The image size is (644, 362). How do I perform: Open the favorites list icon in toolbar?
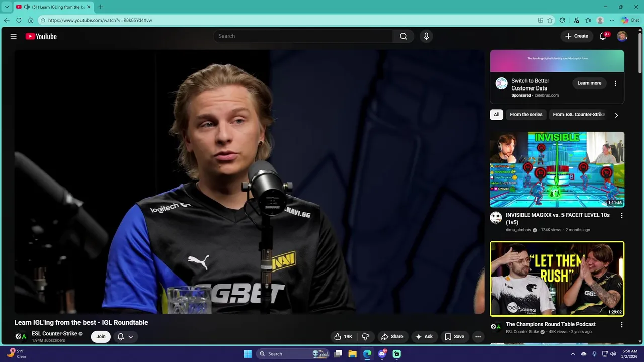588,20
